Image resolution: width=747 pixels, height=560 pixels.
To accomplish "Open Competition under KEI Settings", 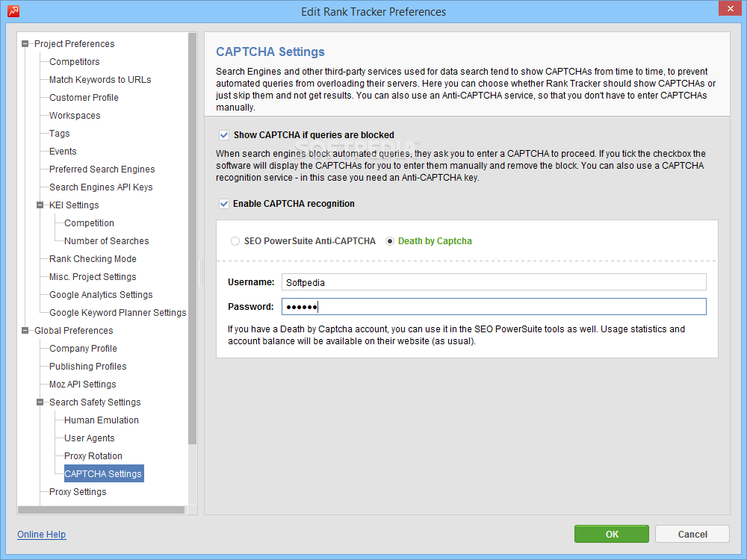I will coord(89,223).
